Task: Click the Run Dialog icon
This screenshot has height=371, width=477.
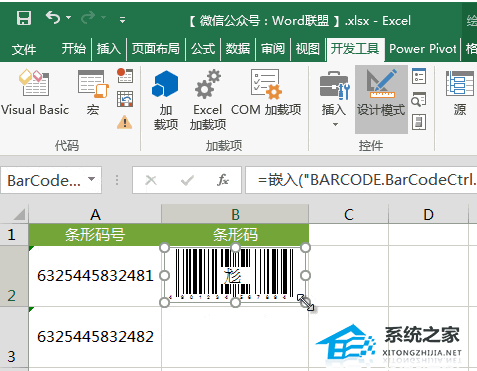Action: (x=419, y=122)
